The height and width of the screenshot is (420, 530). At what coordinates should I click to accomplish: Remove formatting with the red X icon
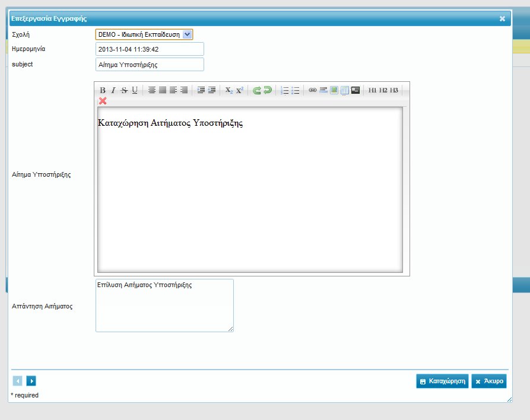(x=103, y=101)
